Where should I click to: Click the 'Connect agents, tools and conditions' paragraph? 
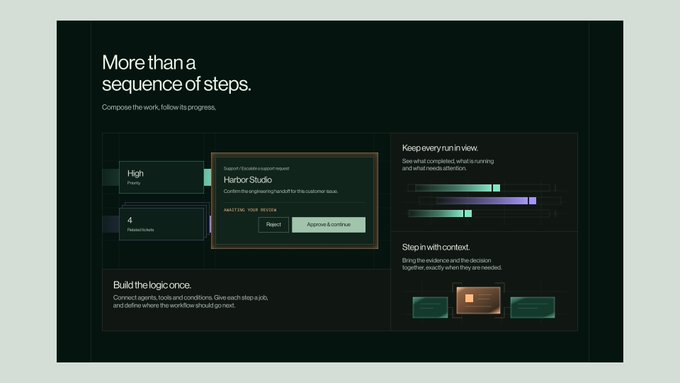pos(190,301)
